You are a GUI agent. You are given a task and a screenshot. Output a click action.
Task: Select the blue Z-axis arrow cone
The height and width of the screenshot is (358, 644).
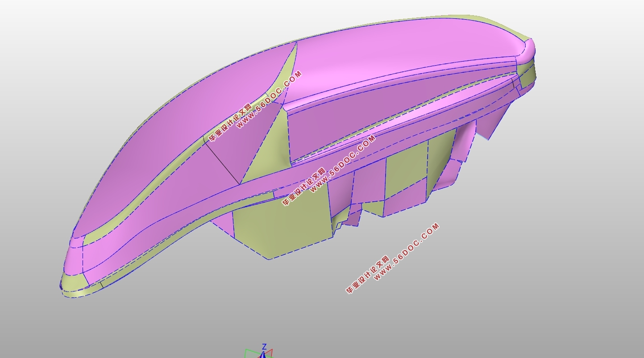tap(264, 354)
